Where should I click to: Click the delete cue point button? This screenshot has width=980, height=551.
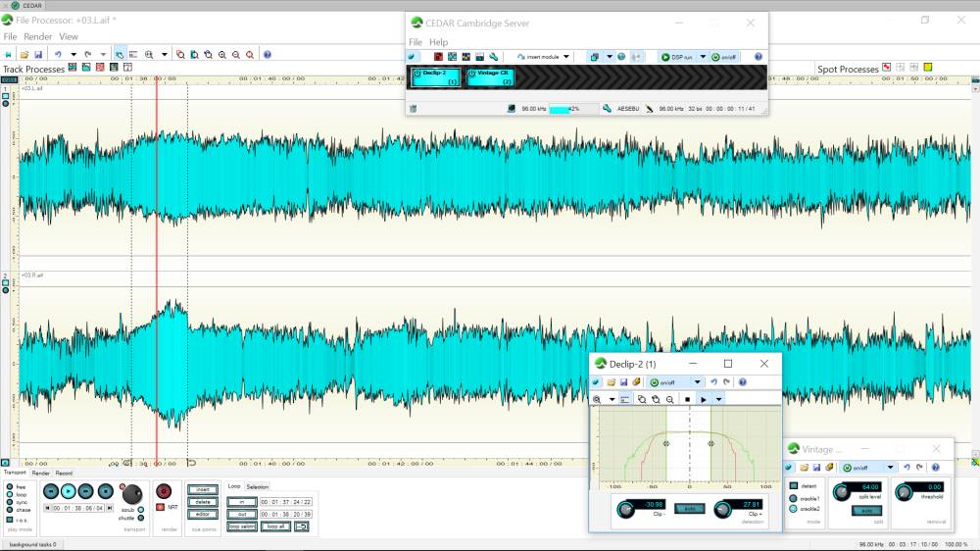(x=203, y=502)
